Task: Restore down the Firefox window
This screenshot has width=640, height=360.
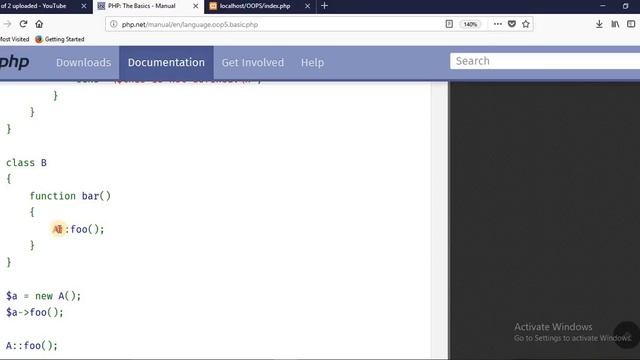Action: [625, 6]
